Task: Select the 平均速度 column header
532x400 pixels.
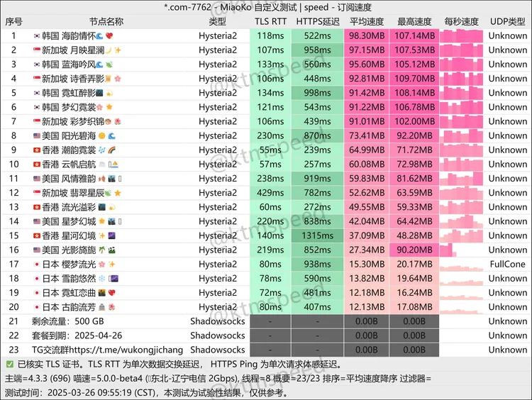Action: click(x=367, y=21)
